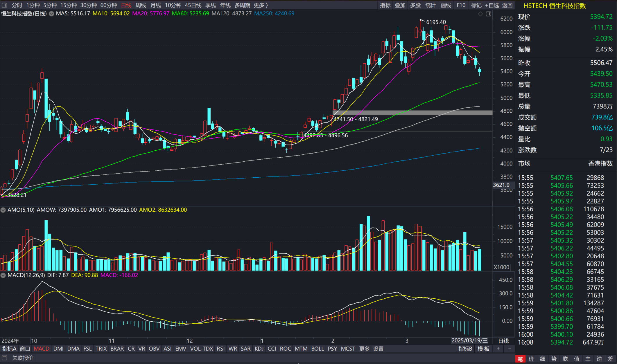Click the 关联报价 panel icon at bottom-left

point(4,358)
